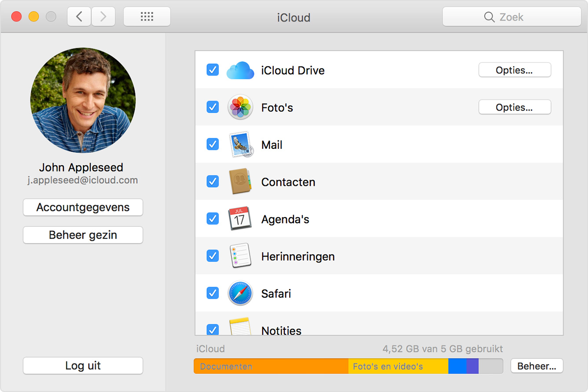Select the Contacten address book icon

tap(240, 181)
